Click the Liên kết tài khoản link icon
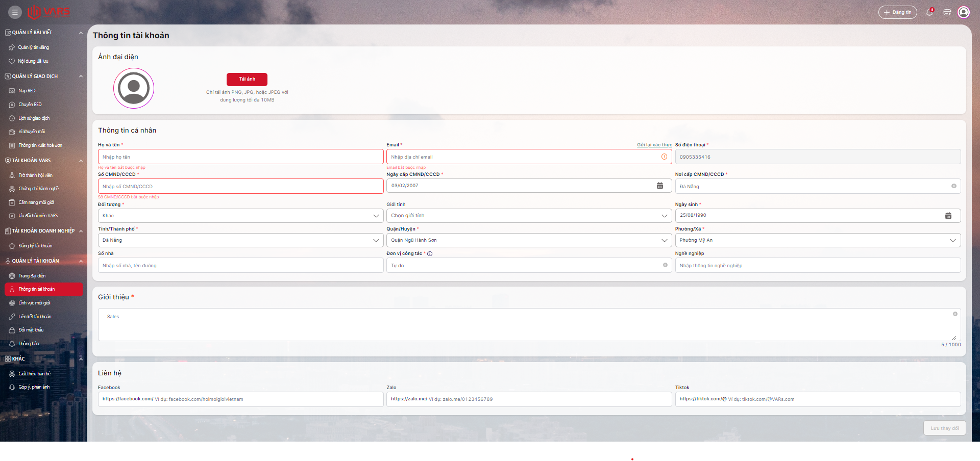Screen dimensions: 980x461 point(12,317)
